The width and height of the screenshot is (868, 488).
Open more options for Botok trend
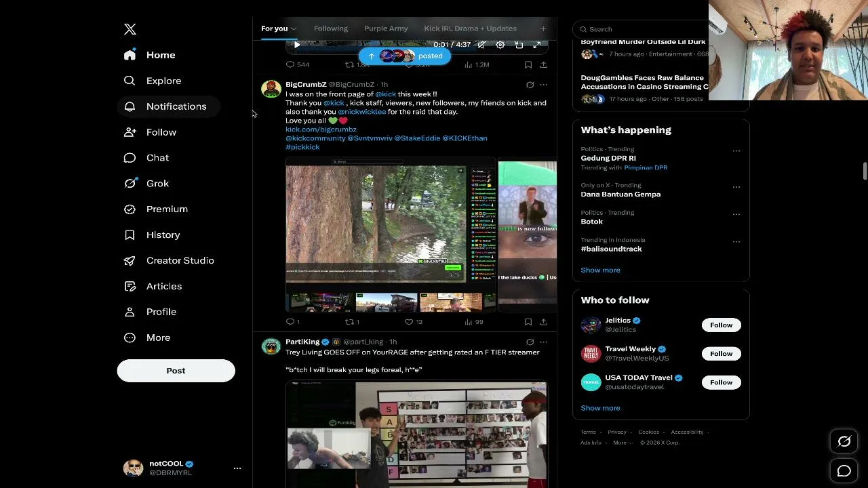(x=736, y=214)
